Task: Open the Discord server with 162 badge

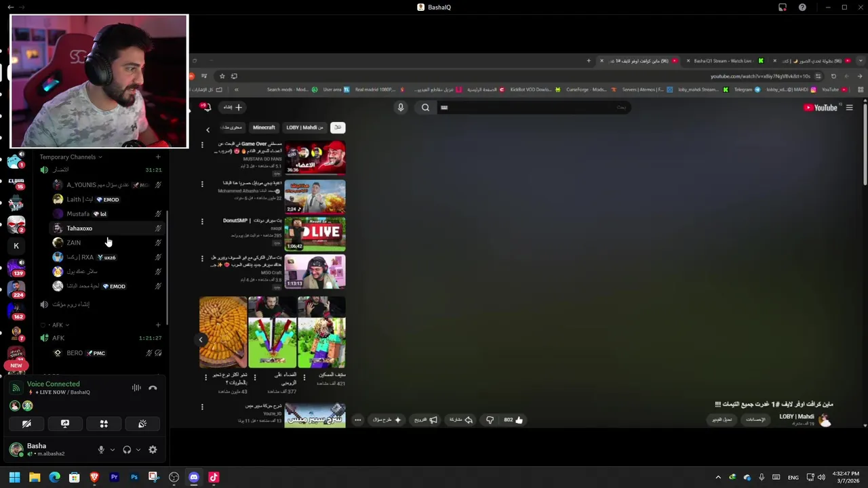Action: [16, 310]
